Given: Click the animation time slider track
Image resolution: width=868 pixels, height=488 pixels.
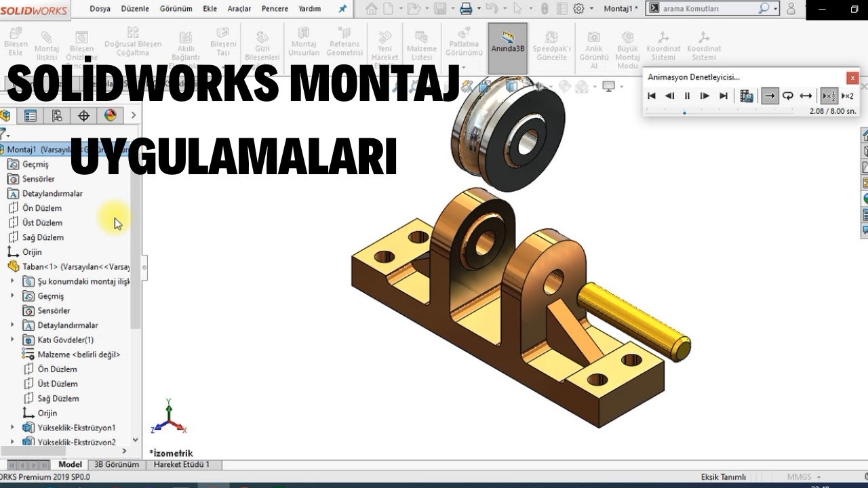Looking at the screenshot, I should (719, 112).
